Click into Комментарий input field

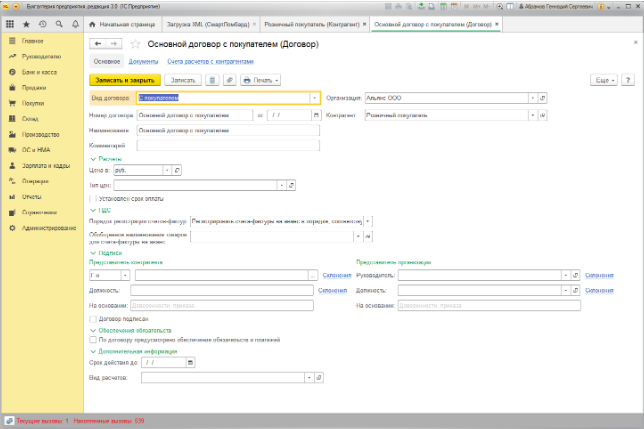tap(228, 145)
